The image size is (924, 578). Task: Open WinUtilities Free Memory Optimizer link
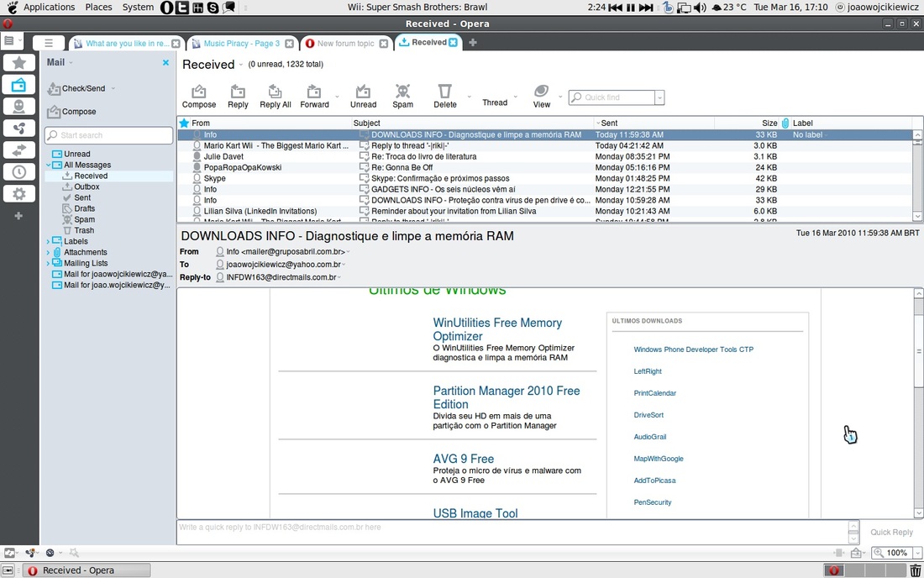497,329
